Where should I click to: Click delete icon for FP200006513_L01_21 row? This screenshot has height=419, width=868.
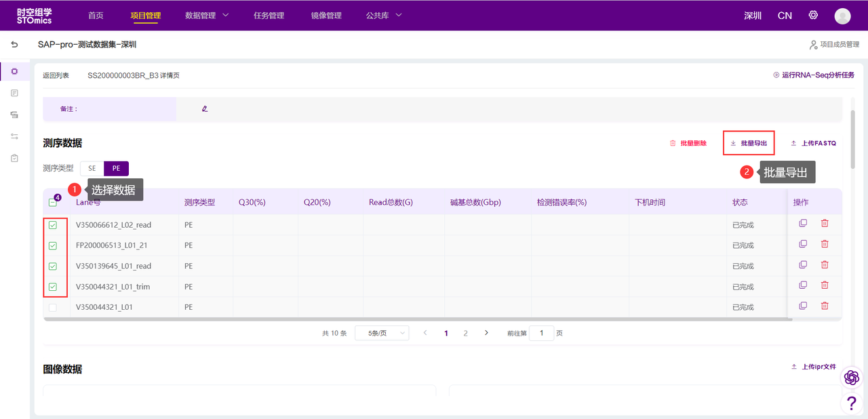825,244
